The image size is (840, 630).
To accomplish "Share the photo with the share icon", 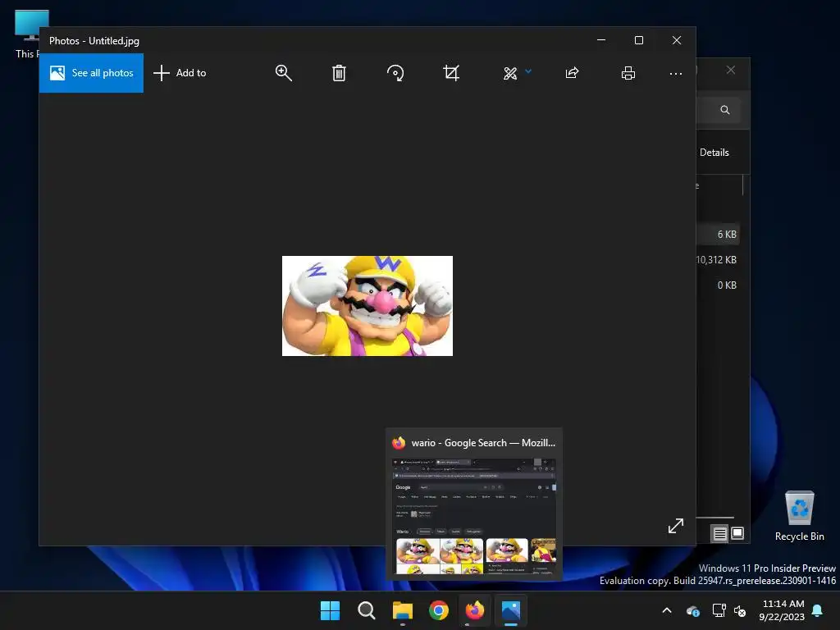I will pyautogui.click(x=572, y=73).
